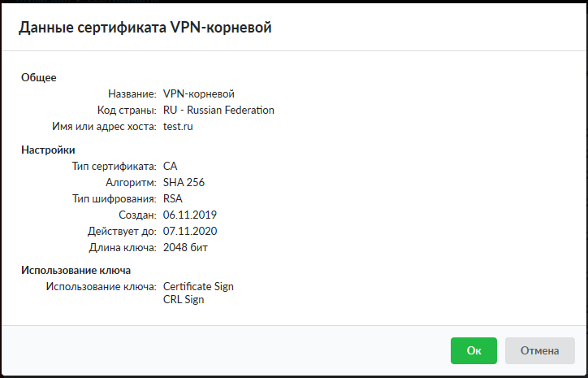This screenshot has height=378, width=588.
Task: Click the 'Certificate Sign' key usage entry
Action: coord(198,287)
